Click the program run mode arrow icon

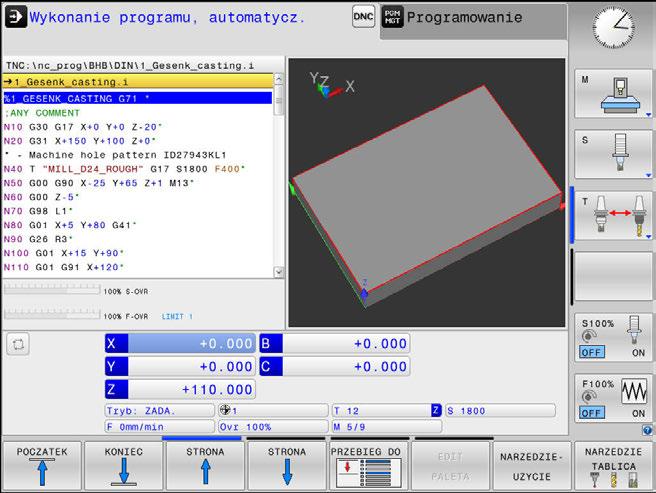click(x=15, y=17)
